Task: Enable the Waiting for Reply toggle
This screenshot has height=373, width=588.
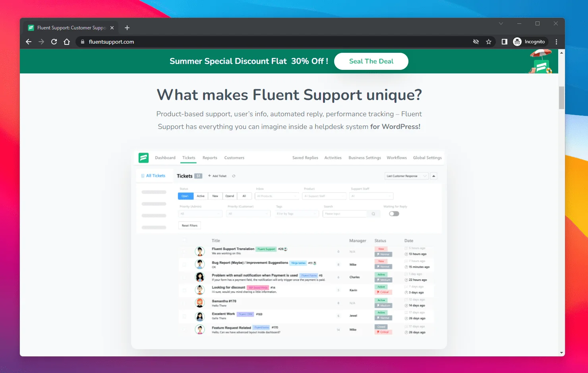Action: point(394,213)
